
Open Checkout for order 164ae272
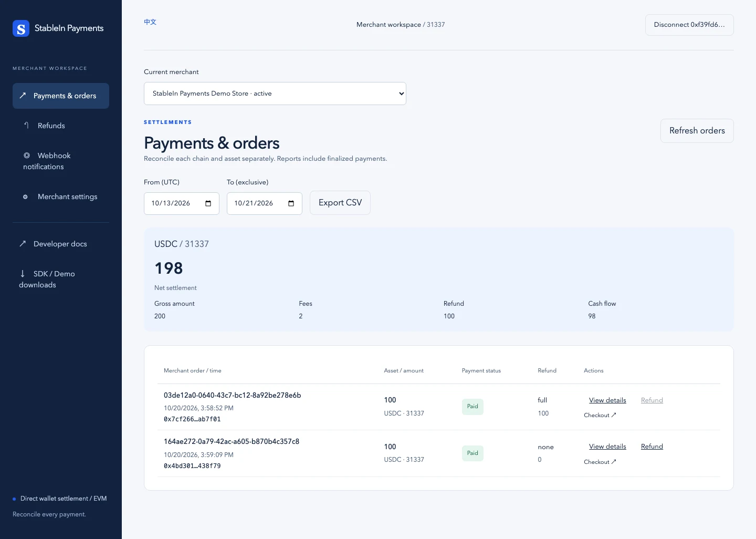(600, 462)
